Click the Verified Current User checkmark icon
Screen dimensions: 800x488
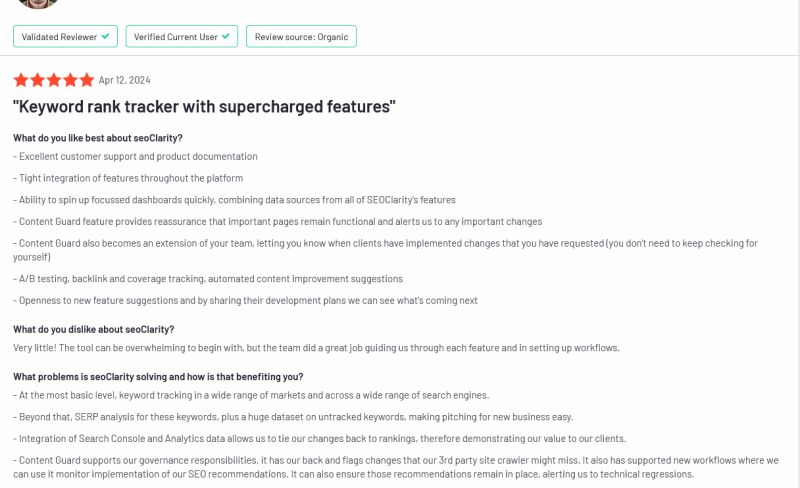226,36
